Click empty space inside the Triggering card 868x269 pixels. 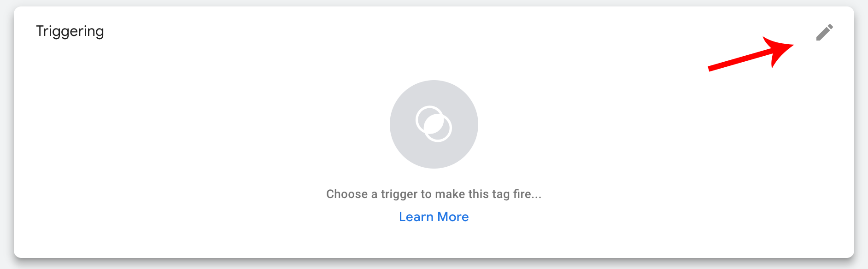coord(184,138)
